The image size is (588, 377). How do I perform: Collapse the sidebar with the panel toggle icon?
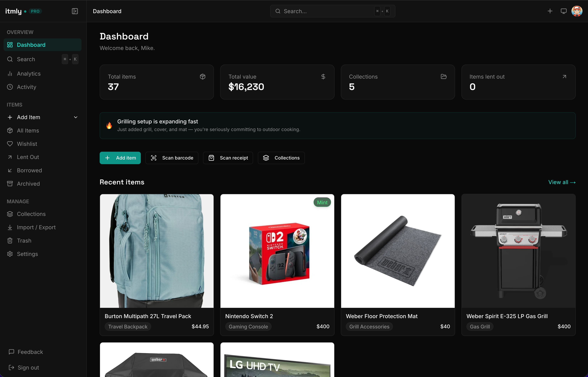(75, 11)
